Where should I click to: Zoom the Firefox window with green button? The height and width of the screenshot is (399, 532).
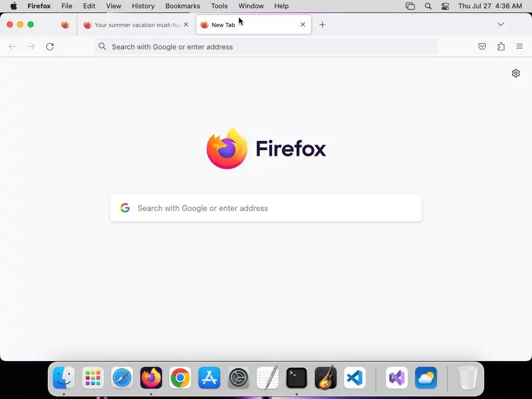pyautogui.click(x=31, y=24)
